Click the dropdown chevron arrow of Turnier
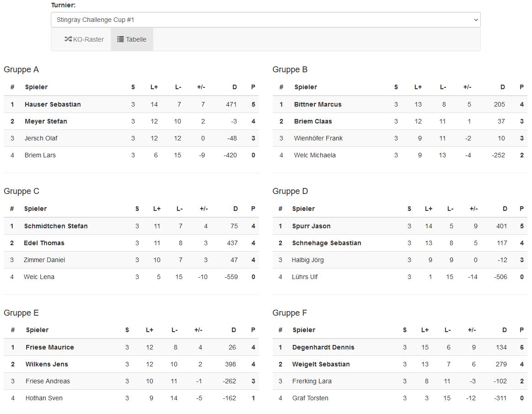 (476, 20)
